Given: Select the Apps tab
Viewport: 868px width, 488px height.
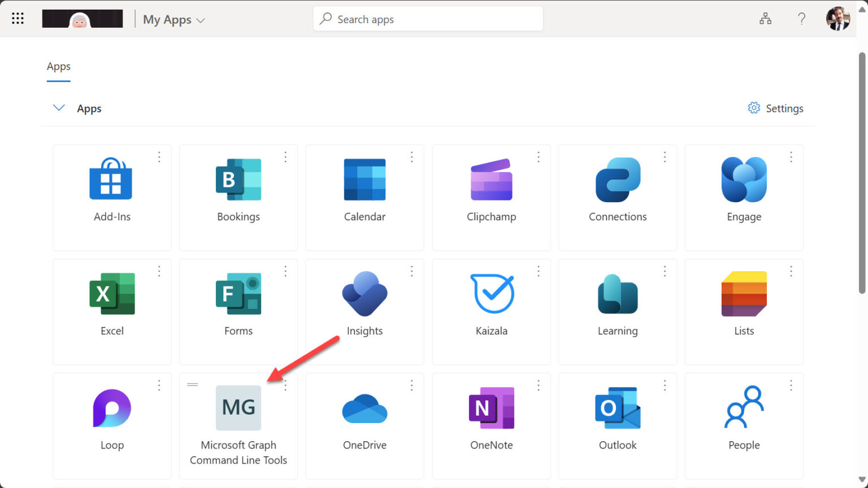Looking at the screenshot, I should coord(59,67).
